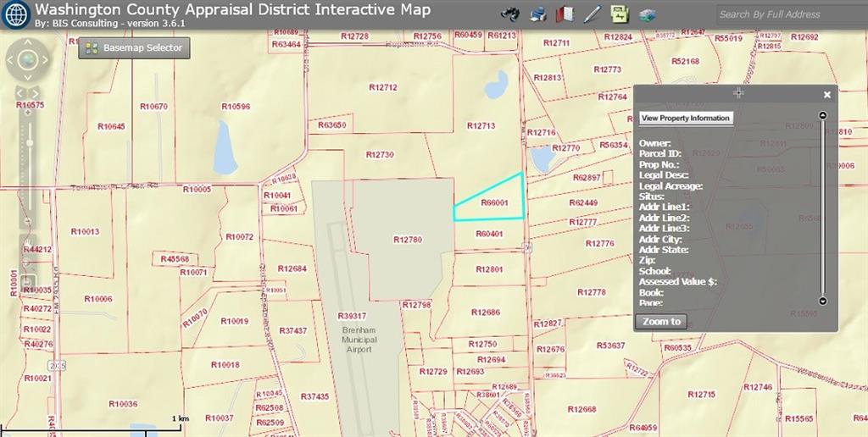Click parcel label R12712
This screenshot has width=868, height=437.
[x=383, y=87]
